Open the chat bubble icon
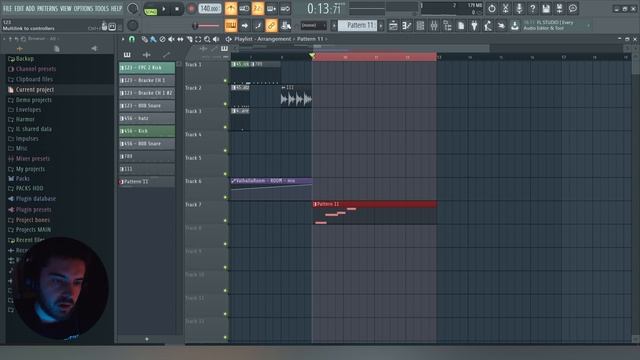This screenshot has height=360, width=640. 573,9
